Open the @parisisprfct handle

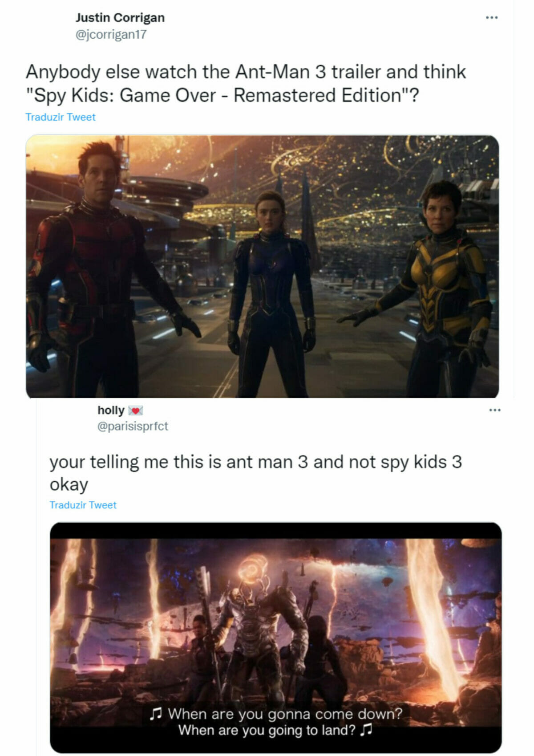133,426
